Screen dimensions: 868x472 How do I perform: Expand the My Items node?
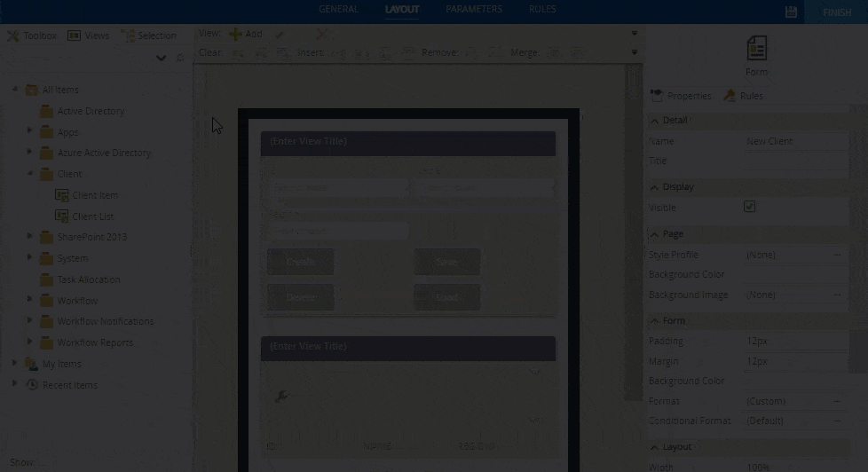click(15, 363)
